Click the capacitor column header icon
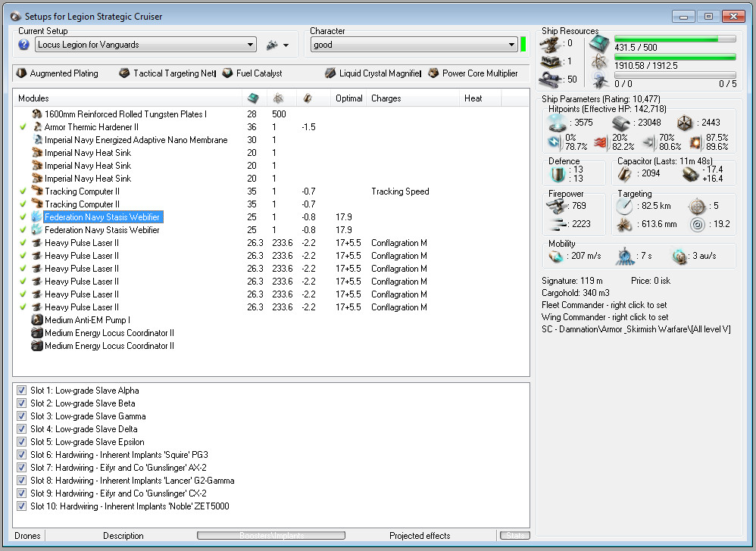The image size is (756, 551). pos(308,98)
